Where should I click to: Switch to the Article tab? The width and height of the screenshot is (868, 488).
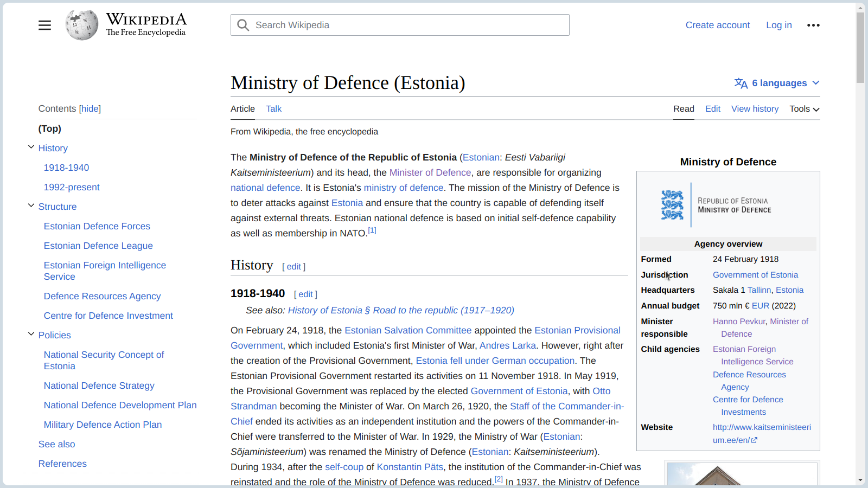click(x=242, y=109)
